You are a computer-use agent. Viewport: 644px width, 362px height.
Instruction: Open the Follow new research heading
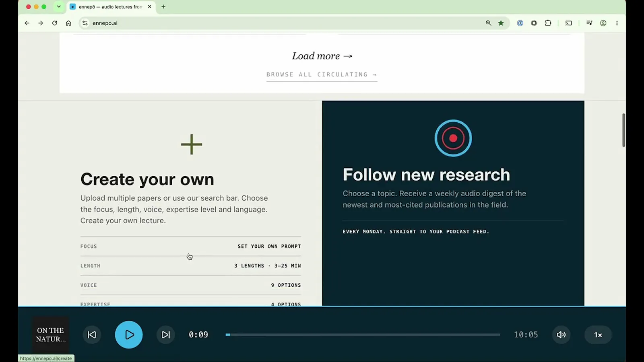click(426, 175)
